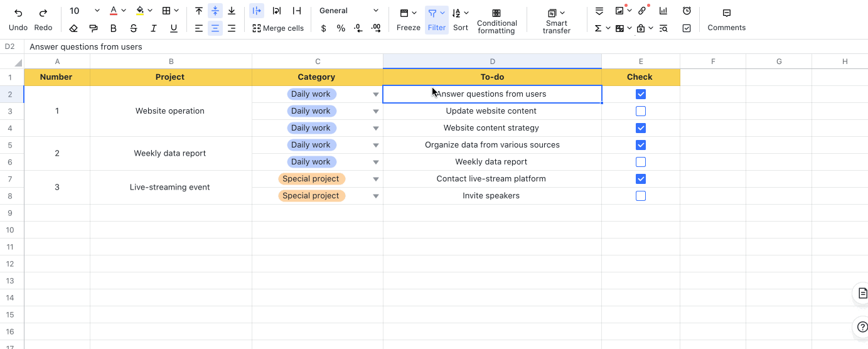Open the Comments panel
868x349 pixels.
coord(726,20)
